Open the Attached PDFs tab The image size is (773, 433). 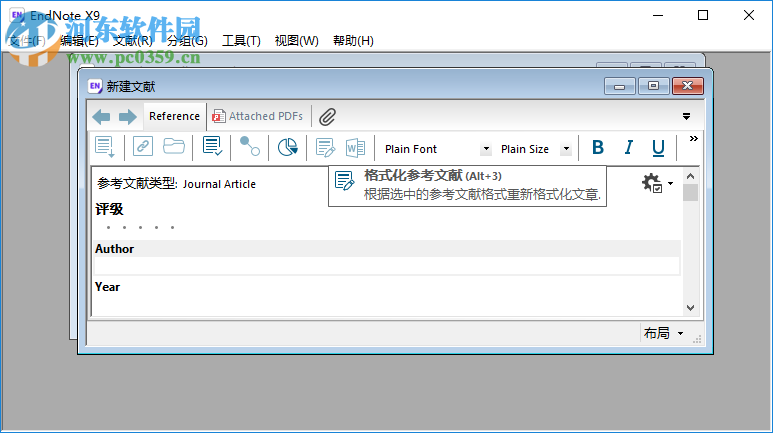(257, 116)
